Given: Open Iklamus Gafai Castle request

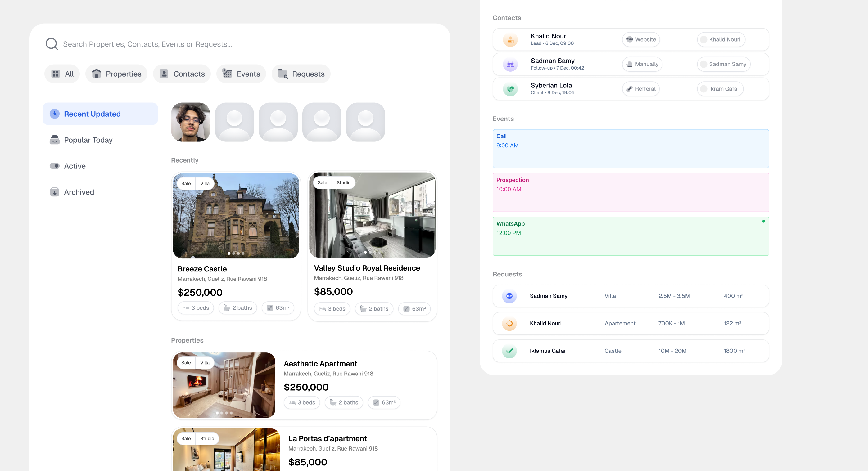Looking at the screenshot, I should click(x=631, y=351).
